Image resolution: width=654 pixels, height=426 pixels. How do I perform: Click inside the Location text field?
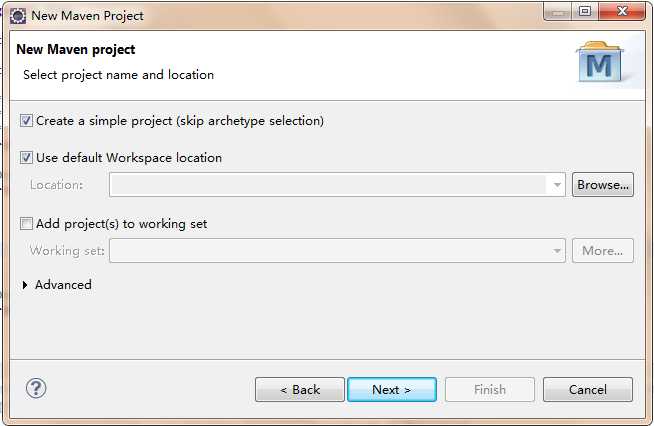tap(328, 185)
